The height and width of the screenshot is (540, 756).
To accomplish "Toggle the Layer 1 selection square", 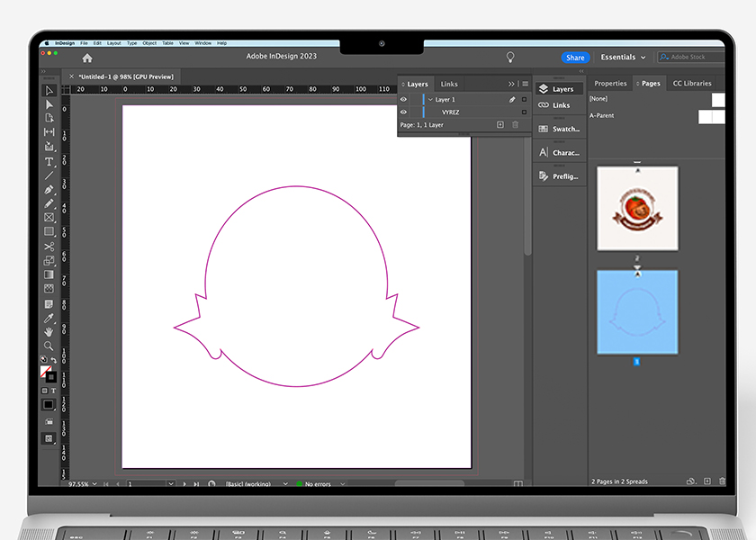I will click(524, 99).
